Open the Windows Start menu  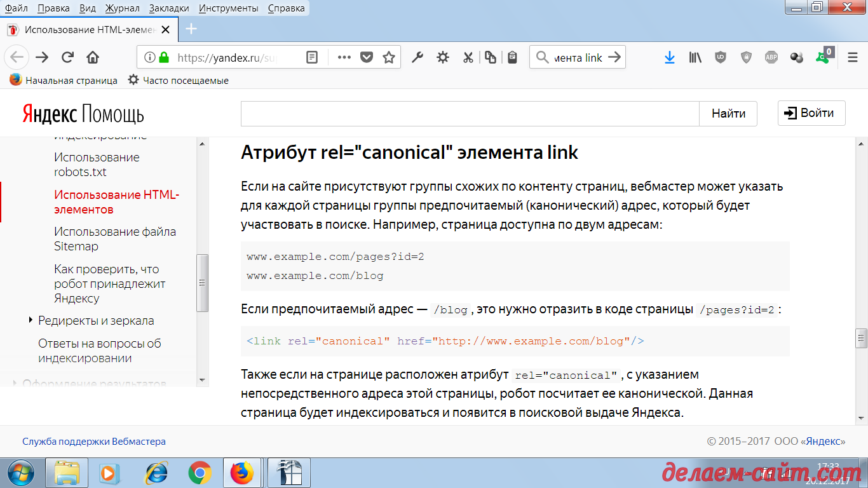22,473
